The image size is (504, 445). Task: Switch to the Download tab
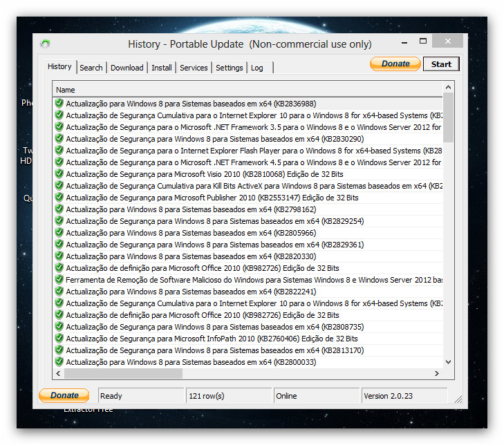pyautogui.click(x=127, y=68)
